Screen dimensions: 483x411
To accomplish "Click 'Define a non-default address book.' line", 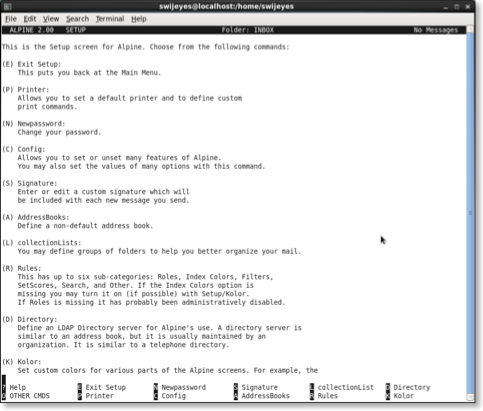I will (85, 226).
